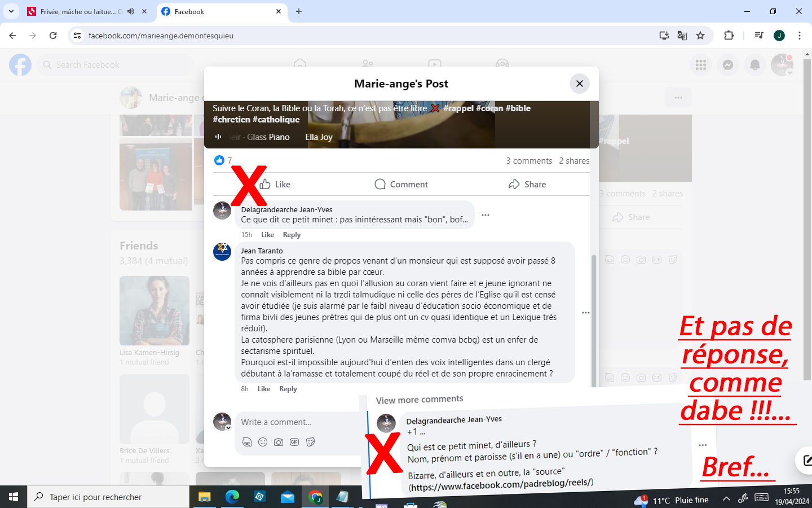Screen dimensions: 812x508
Task: Click the Like button on the post
Action: point(275,185)
